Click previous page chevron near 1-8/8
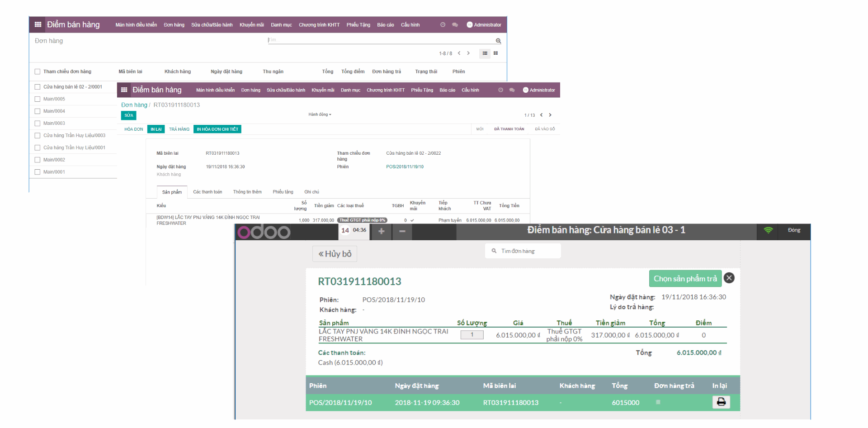Image resolution: width=868 pixels, height=428 pixels. [459, 53]
